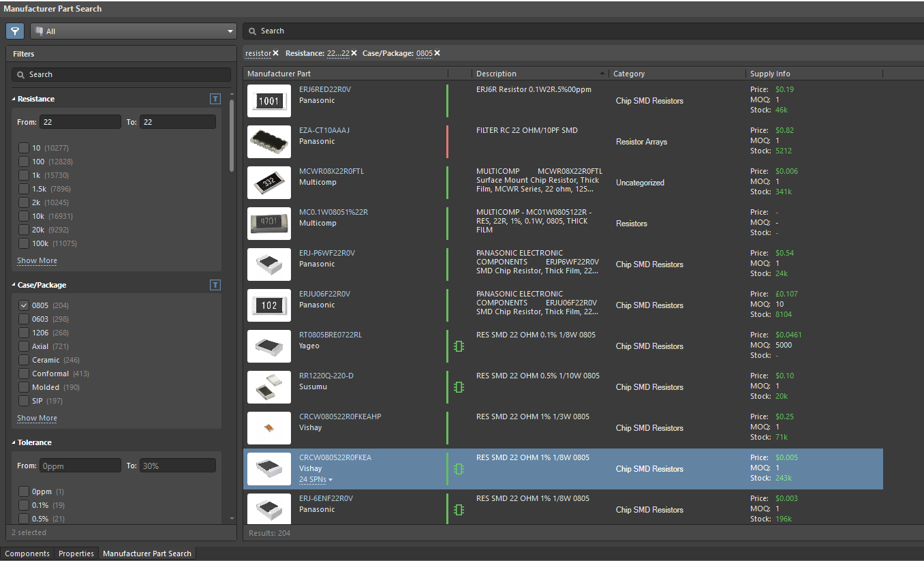
Task: Click the filters panel vertical scrollbar
Action: pos(232,135)
